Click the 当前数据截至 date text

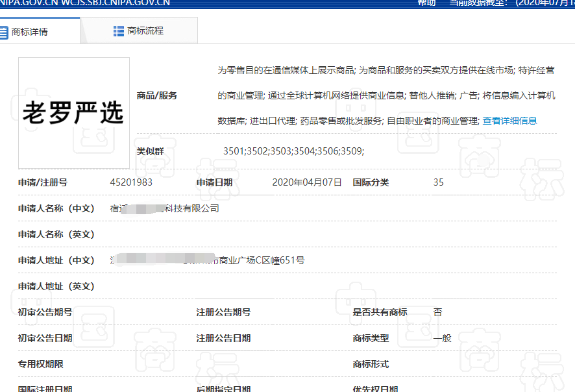pos(512,3)
